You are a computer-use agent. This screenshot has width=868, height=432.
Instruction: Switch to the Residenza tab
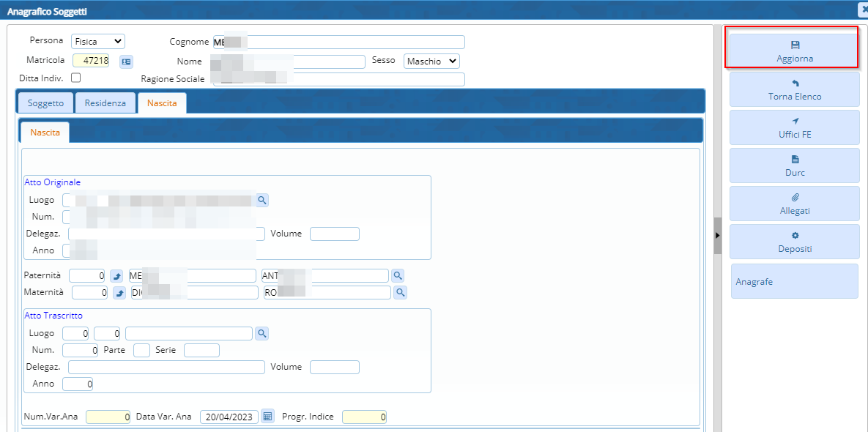click(105, 103)
